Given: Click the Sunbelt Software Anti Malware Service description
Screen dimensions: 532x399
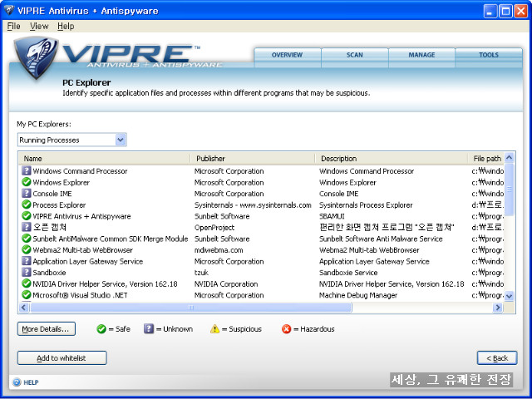Looking at the screenshot, I should coord(381,239).
